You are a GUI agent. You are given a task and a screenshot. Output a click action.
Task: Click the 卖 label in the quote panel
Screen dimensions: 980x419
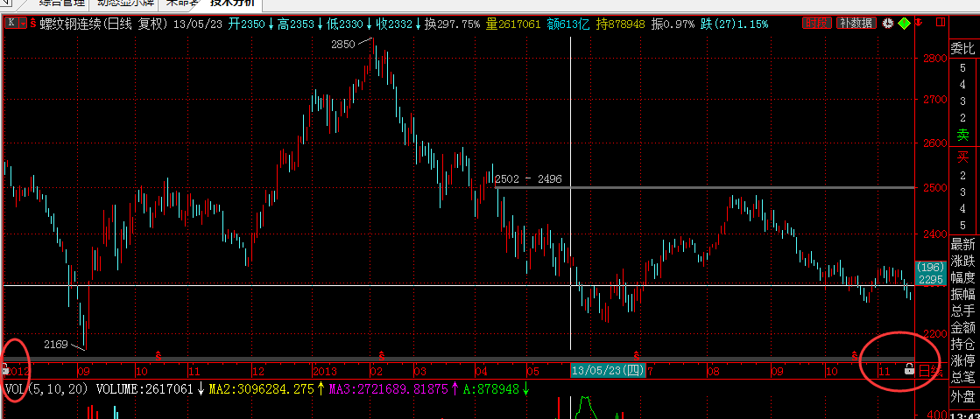pos(963,134)
